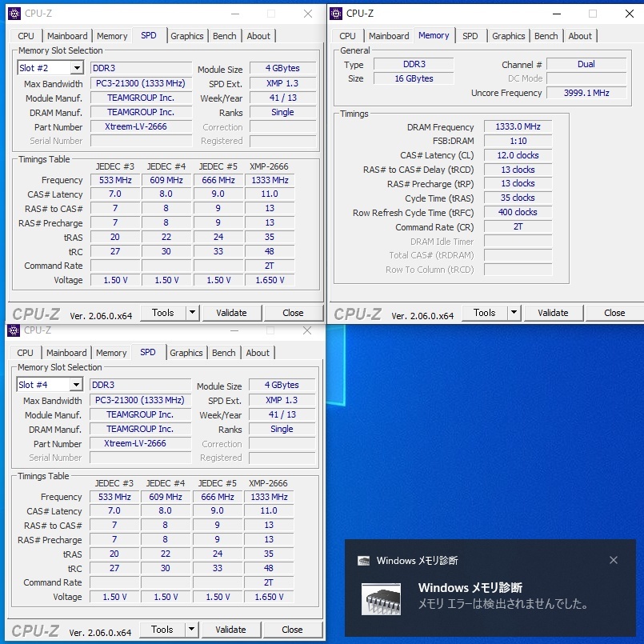
Task: Click Max Bandwidth field in Slot #4 window
Action: [x=140, y=400]
